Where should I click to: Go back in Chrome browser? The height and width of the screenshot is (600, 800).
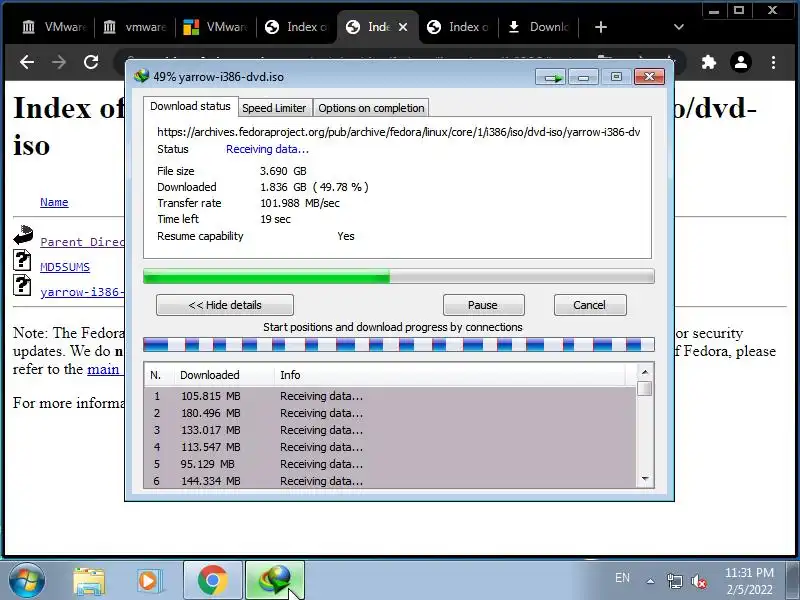coord(27,62)
